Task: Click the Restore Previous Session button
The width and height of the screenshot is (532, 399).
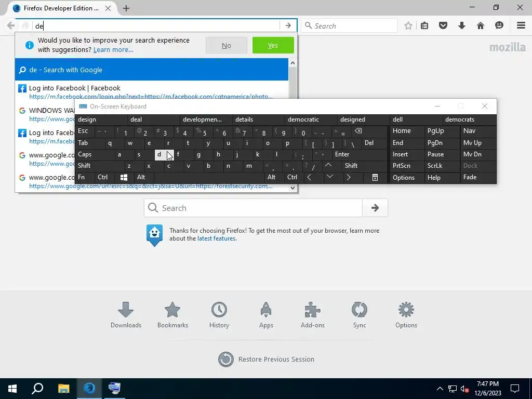Action: (x=267, y=360)
